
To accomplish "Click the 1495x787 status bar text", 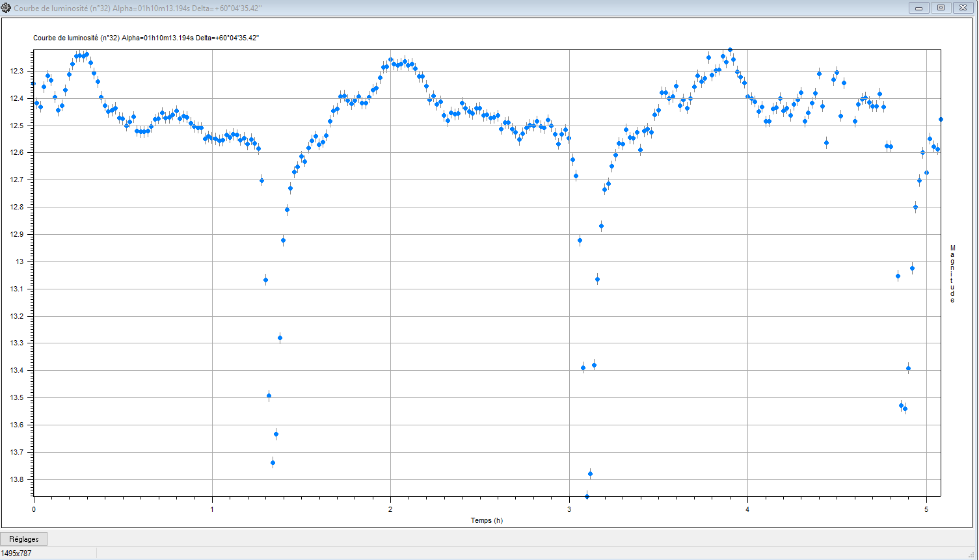I will coord(16,553).
